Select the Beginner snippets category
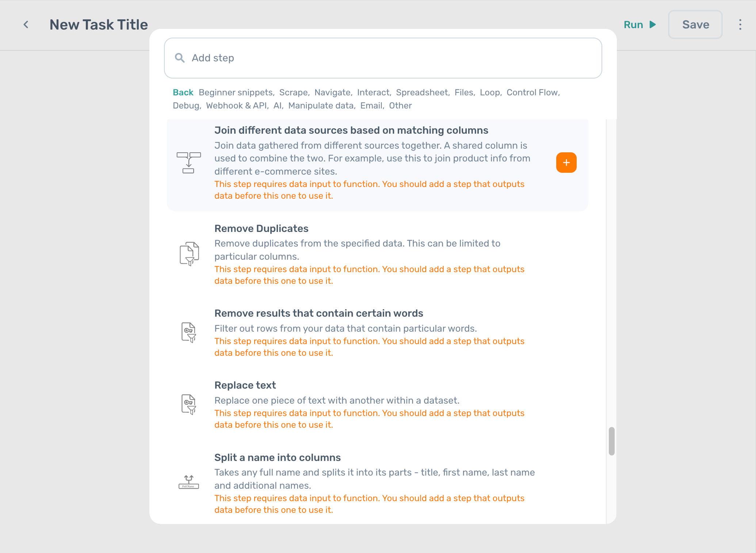Screen dimensions: 756x553 point(236,92)
